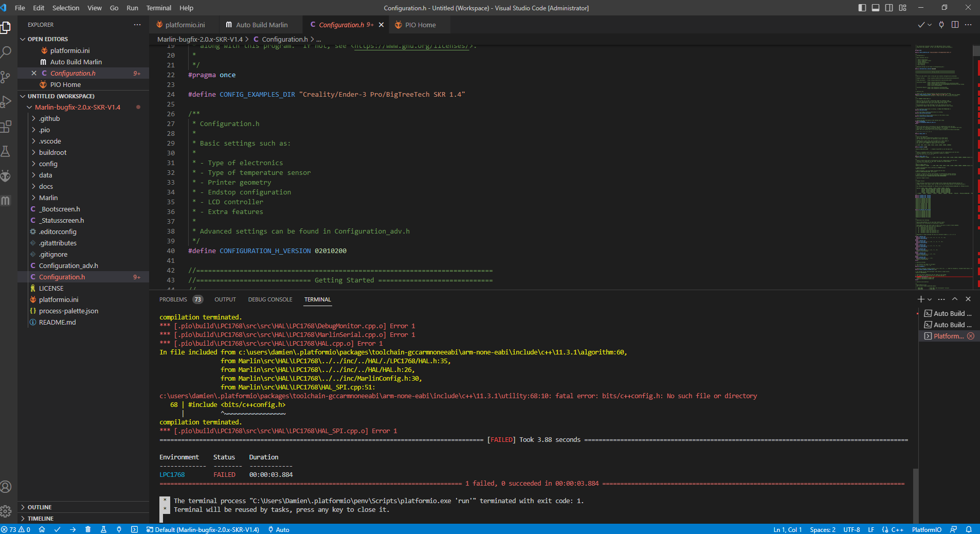Click the error and warning count in status bar
This screenshot has height=534, width=980.
coord(15,529)
